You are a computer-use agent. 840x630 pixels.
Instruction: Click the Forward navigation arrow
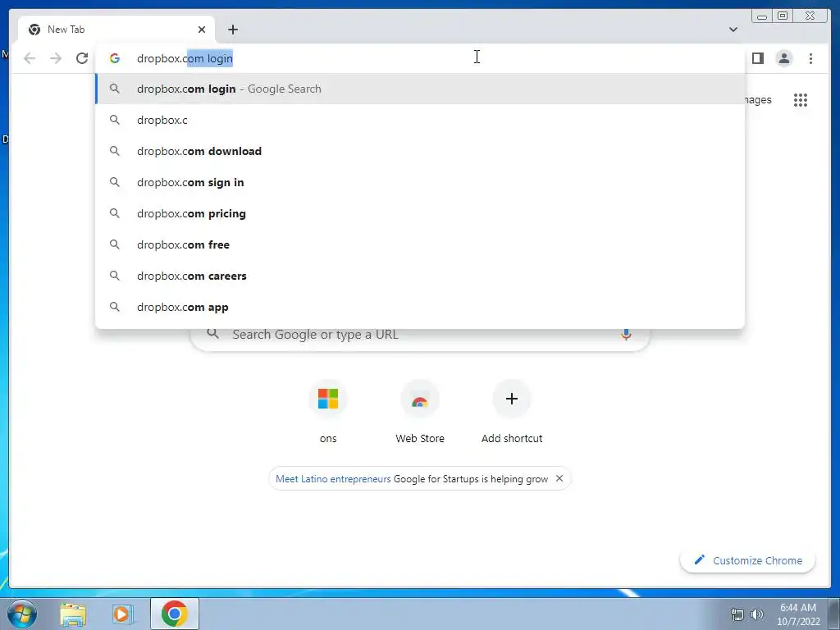[x=56, y=58]
